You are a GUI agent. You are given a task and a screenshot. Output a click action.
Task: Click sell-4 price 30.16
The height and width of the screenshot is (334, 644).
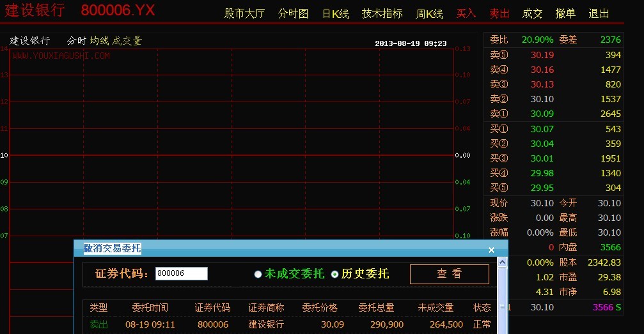pyautogui.click(x=542, y=70)
